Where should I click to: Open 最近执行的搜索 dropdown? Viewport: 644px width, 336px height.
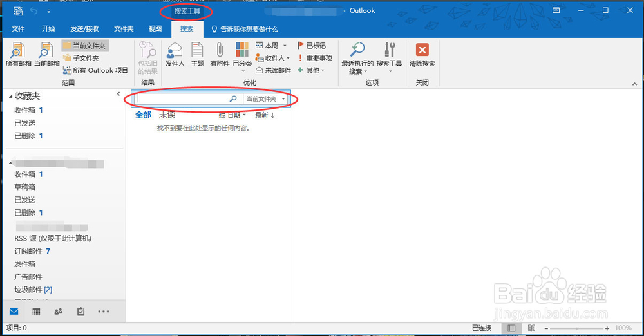pos(357,58)
